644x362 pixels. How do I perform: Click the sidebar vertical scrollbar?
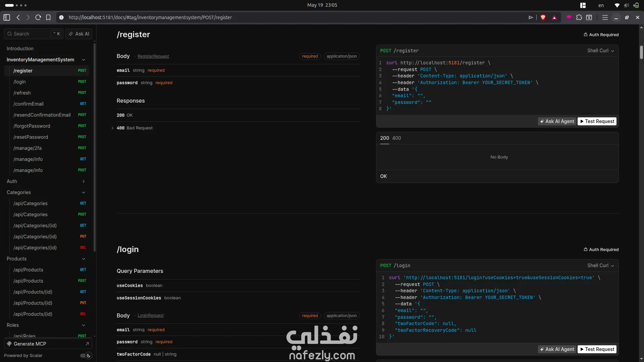pos(95,147)
